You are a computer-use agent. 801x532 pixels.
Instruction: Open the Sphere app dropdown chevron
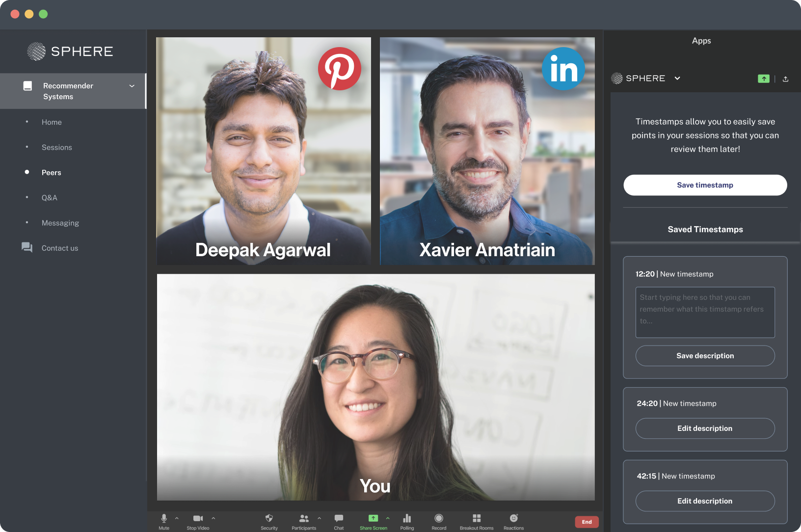pos(677,78)
